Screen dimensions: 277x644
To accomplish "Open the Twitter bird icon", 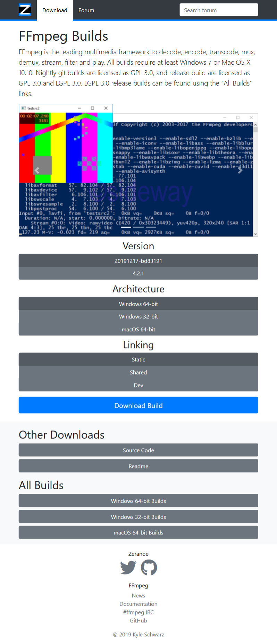I will (x=128, y=567).
